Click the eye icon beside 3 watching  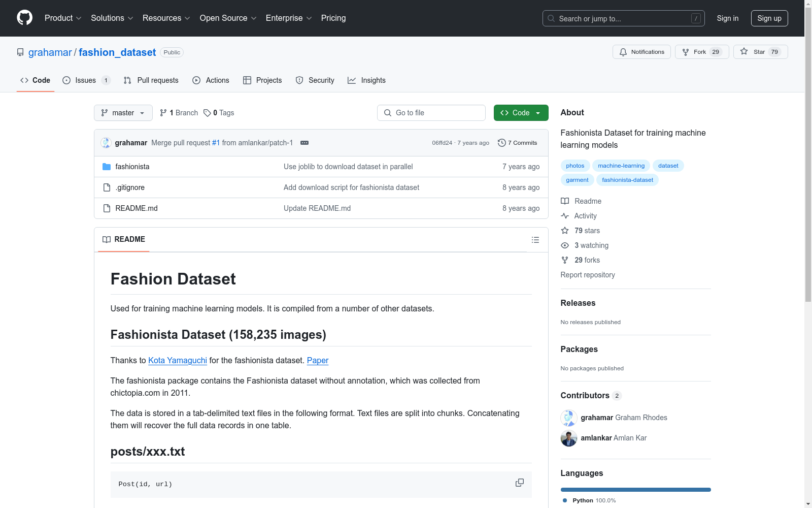[565, 245]
